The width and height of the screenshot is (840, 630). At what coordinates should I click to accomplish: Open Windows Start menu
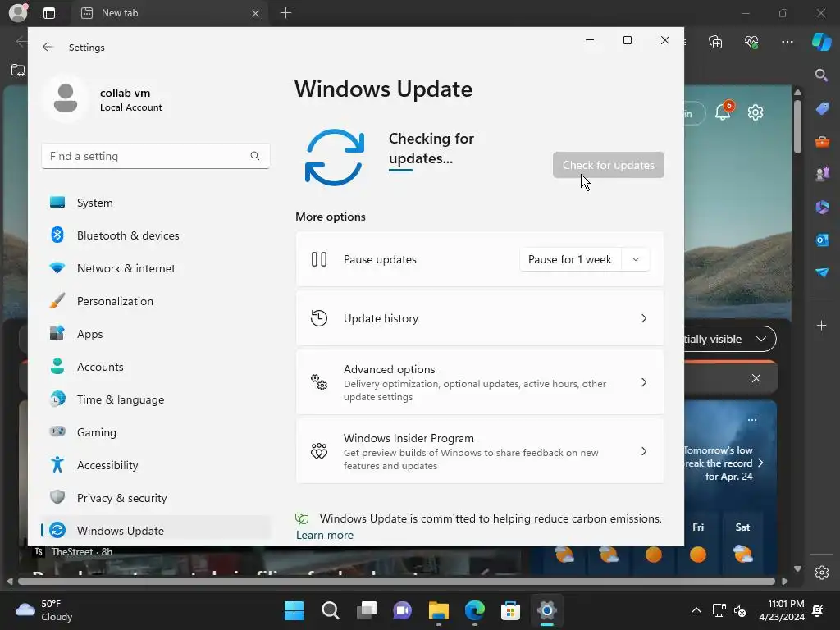click(x=294, y=610)
